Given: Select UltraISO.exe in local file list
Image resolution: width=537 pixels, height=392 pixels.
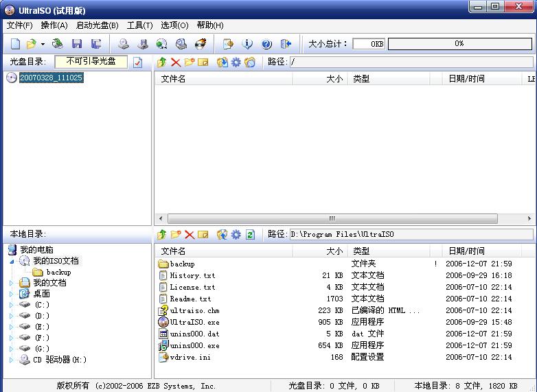Looking at the screenshot, I should point(194,322).
